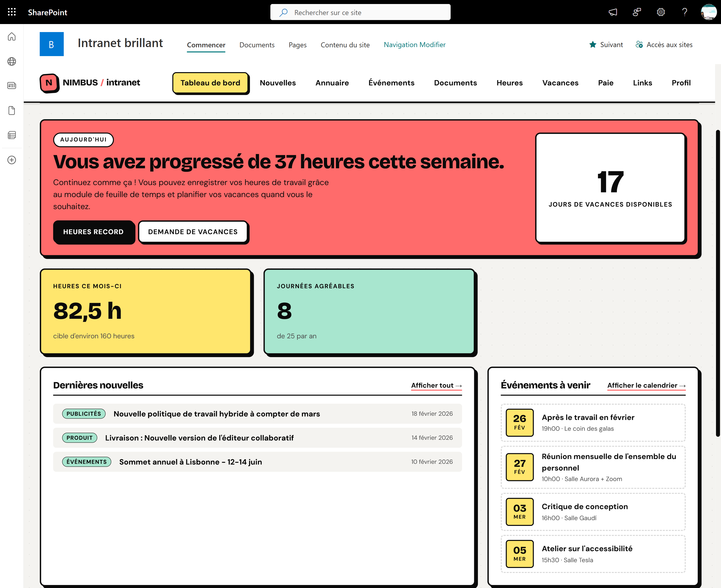Viewport: 721px width, 588px height.
Task: Click the PRODUIT tag badge
Action: point(80,437)
